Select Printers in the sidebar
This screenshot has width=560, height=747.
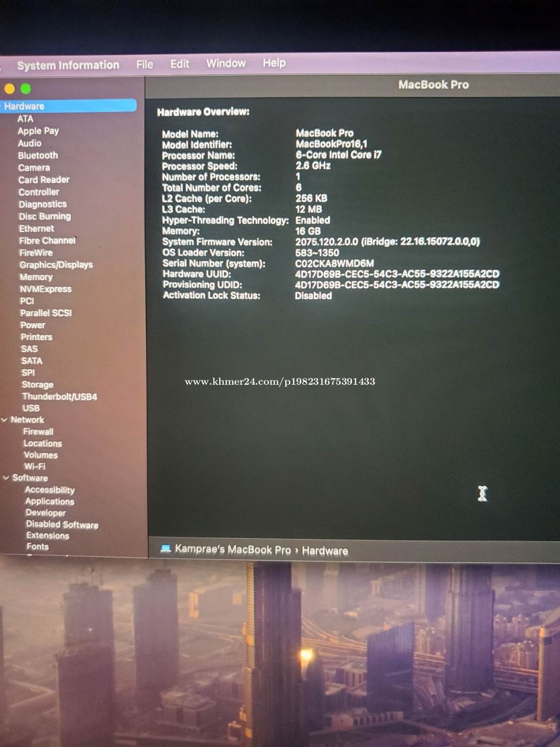(x=36, y=337)
